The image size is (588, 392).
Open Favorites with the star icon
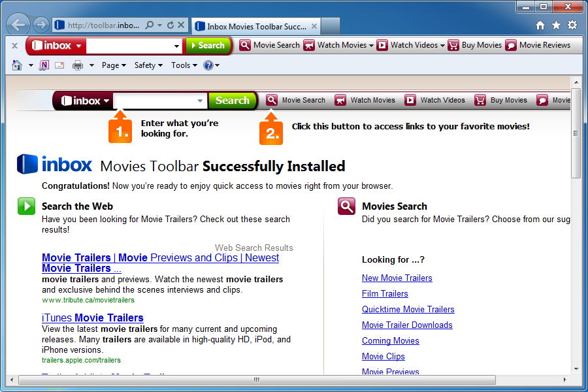pyautogui.click(x=556, y=25)
